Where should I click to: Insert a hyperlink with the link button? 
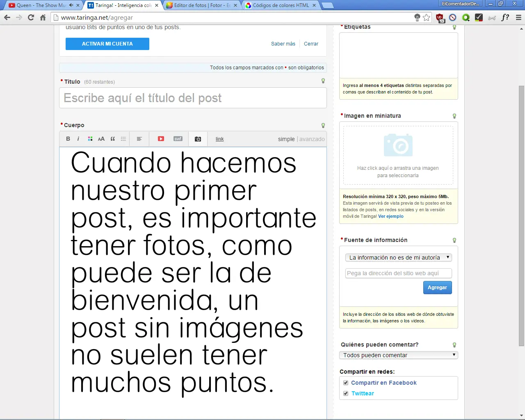pos(220,139)
